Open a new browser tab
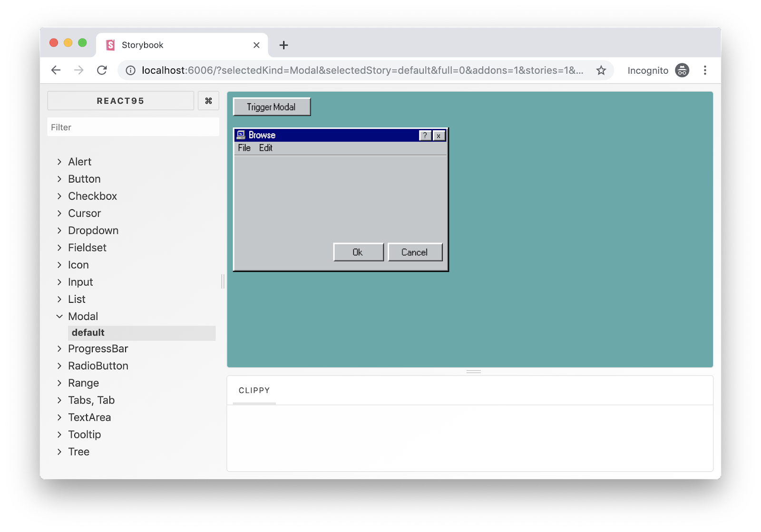Viewport: 761px width, 532px height. pyautogui.click(x=283, y=45)
